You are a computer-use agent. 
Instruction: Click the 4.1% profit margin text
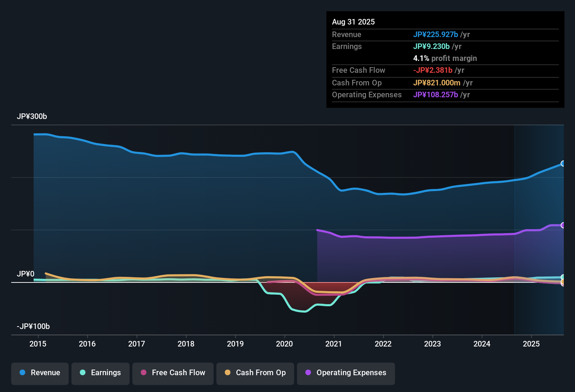445,58
